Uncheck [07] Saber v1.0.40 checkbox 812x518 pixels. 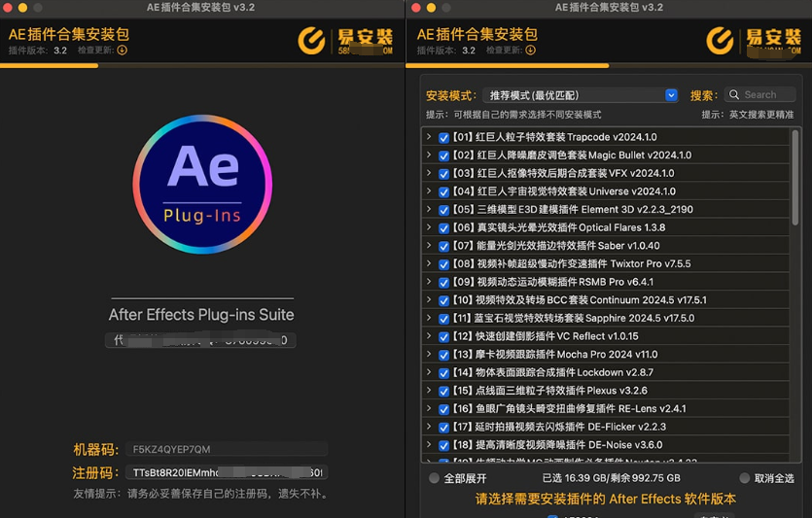pyautogui.click(x=443, y=246)
